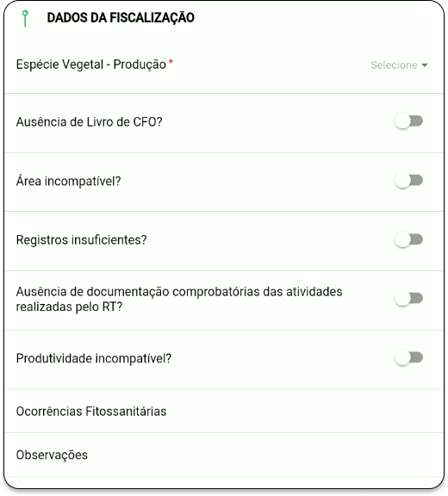This screenshot has height=496, width=448.
Task: Click the Registros insuficientes? label text
Action: [82, 240]
